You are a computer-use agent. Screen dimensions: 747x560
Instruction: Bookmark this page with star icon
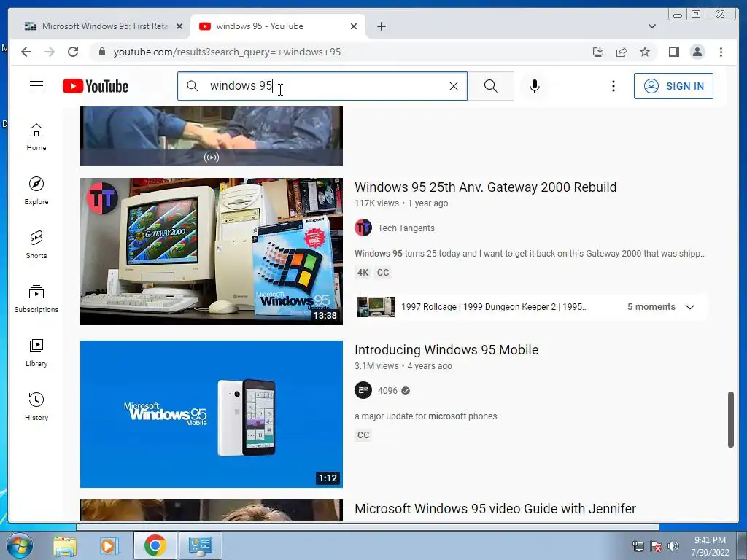pyautogui.click(x=645, y=52)
